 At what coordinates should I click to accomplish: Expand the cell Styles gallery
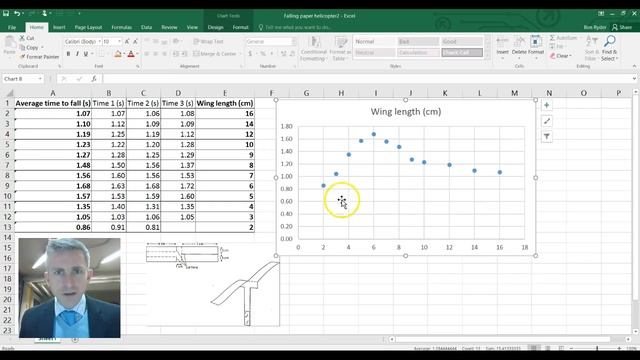487,56
